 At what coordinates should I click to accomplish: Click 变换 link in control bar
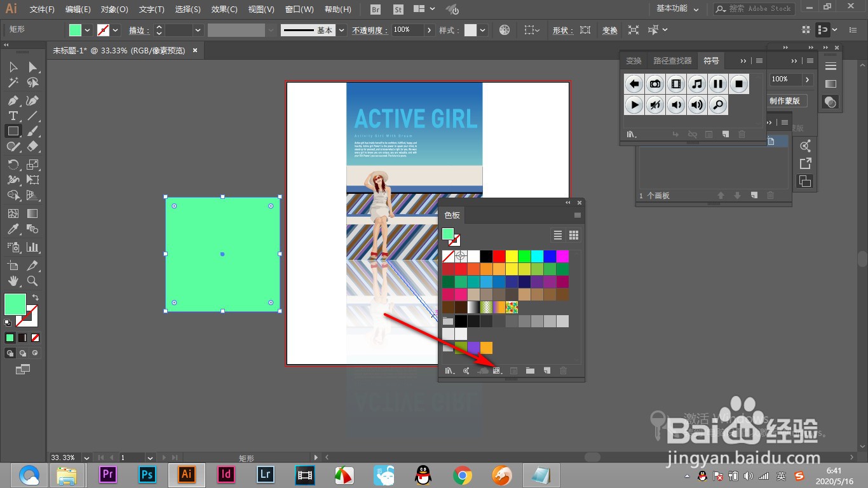[609, 30]
